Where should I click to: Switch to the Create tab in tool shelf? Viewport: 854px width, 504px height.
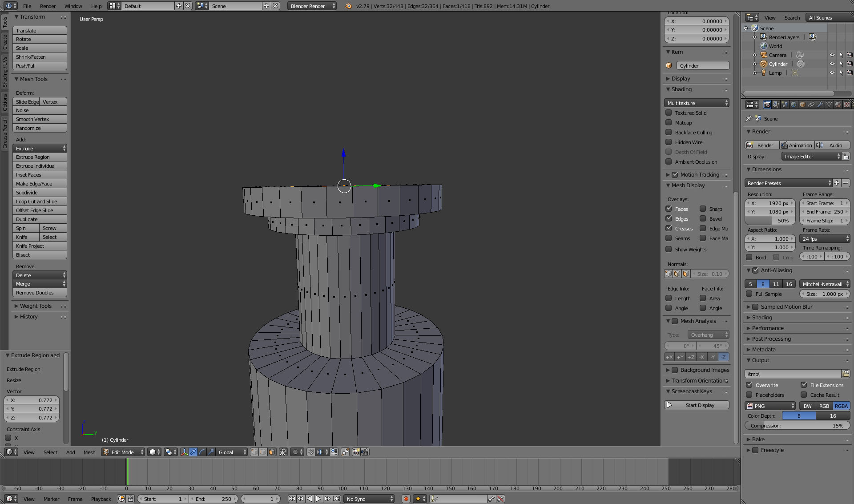click(x=5, y=43)
